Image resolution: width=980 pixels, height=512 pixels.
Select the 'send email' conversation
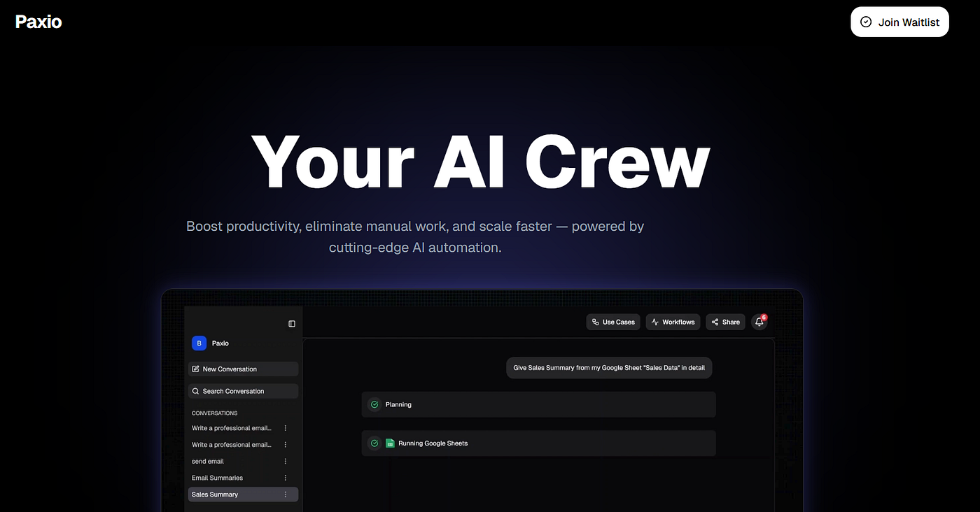(x=208, y=462)
